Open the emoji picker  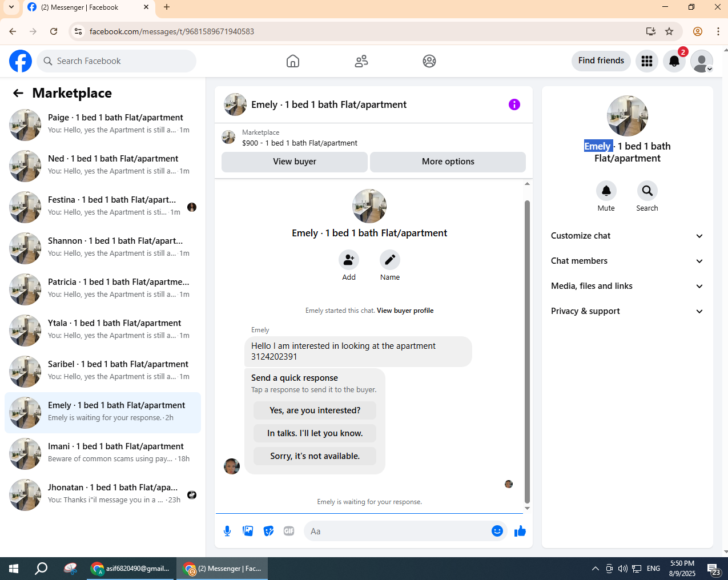(497, 531)
